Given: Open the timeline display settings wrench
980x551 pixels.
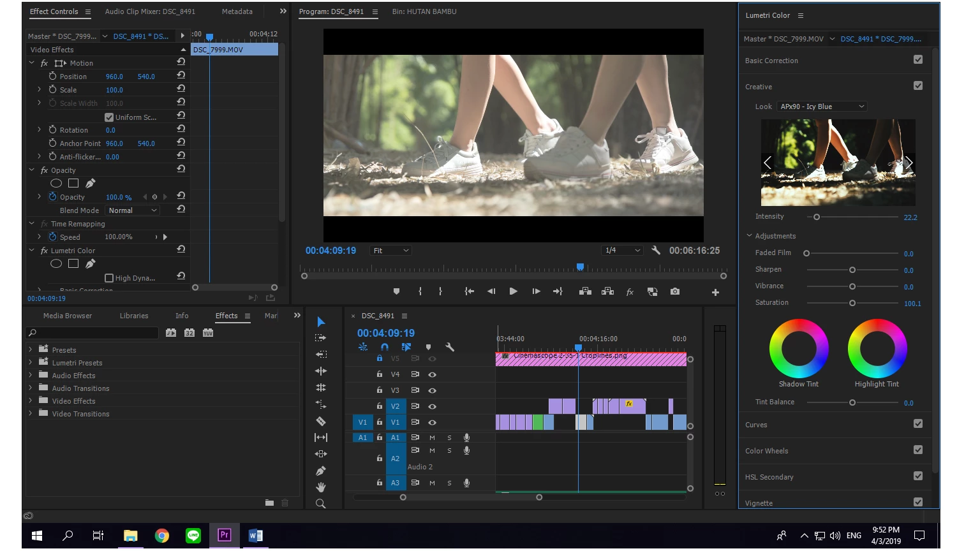Looking at the screenshot, I should click(450, 347).
